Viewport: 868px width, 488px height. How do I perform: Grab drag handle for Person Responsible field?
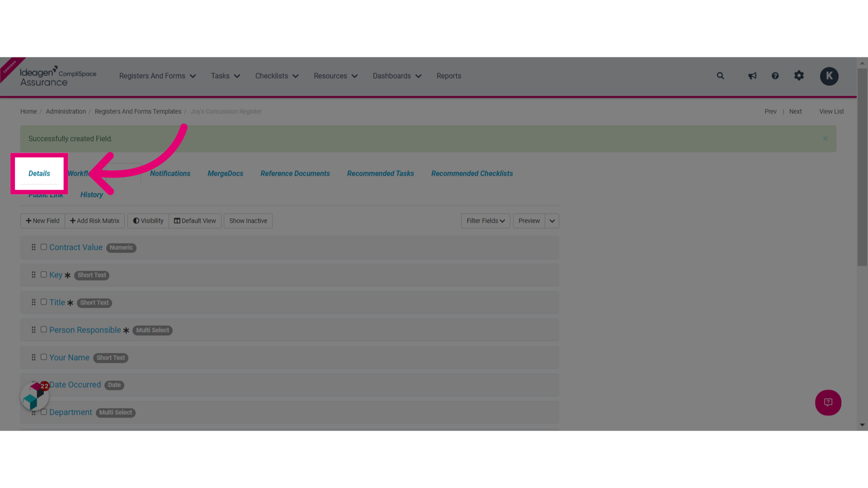[33, 330]
